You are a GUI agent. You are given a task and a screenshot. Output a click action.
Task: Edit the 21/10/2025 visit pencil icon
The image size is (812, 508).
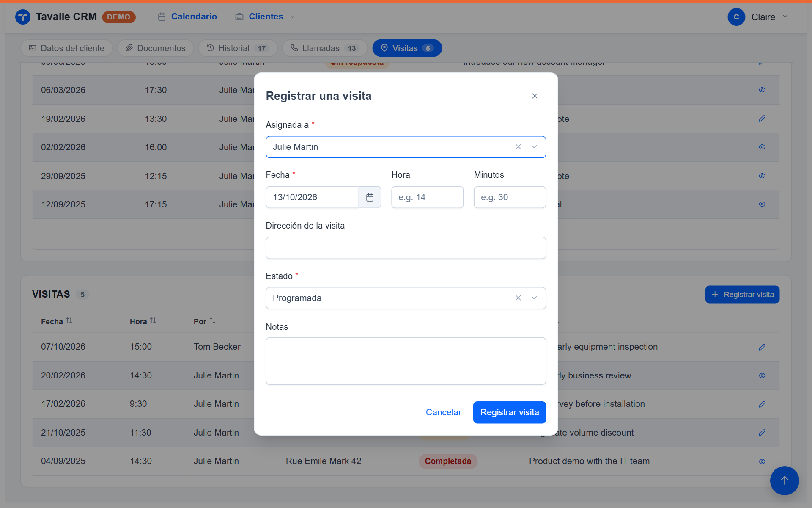click(762, 433)
